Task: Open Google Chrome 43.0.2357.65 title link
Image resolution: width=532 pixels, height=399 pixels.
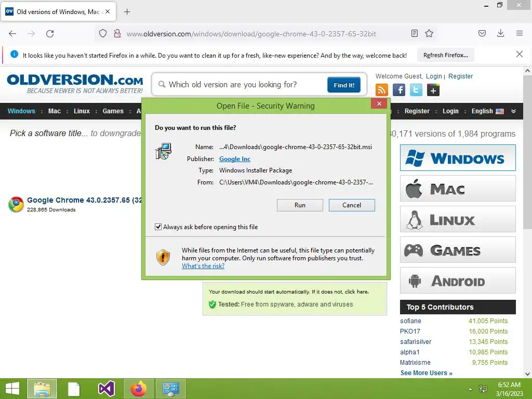Action: click(x=85, y=200)
